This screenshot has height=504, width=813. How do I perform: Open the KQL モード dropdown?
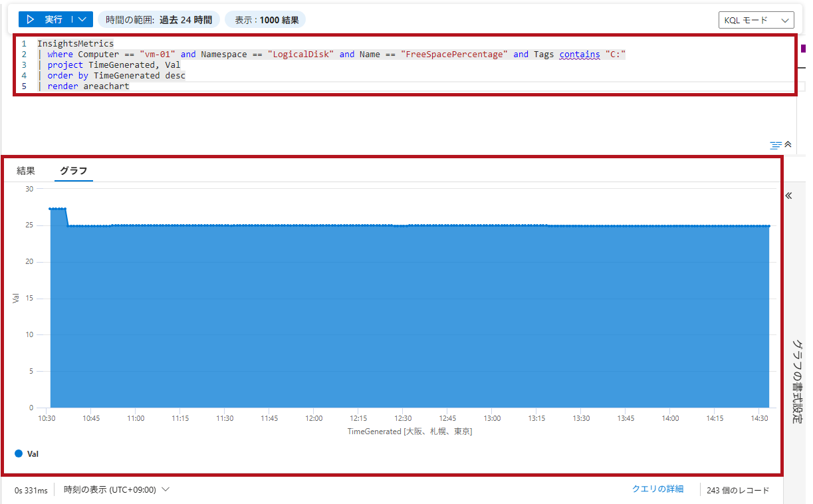(756, 21)
